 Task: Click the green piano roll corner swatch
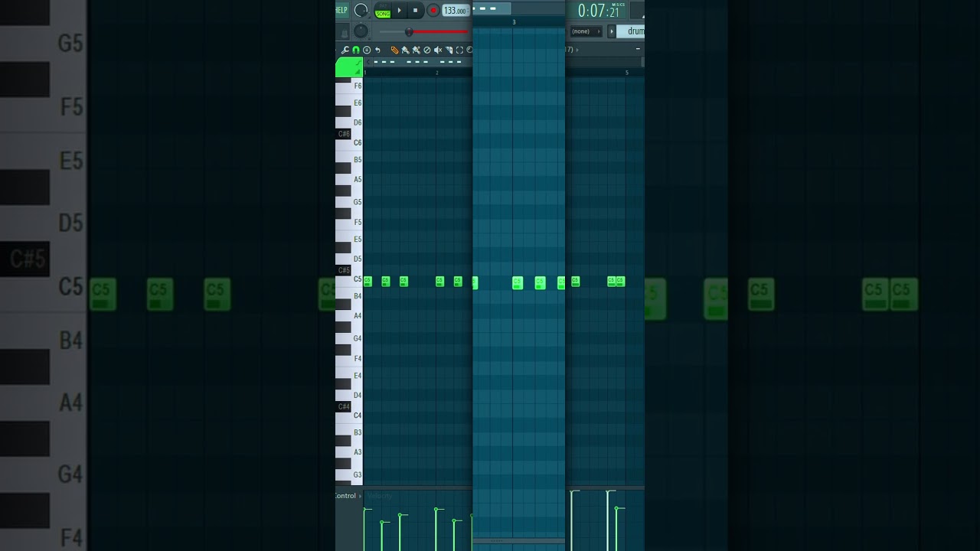coord(349,67)
